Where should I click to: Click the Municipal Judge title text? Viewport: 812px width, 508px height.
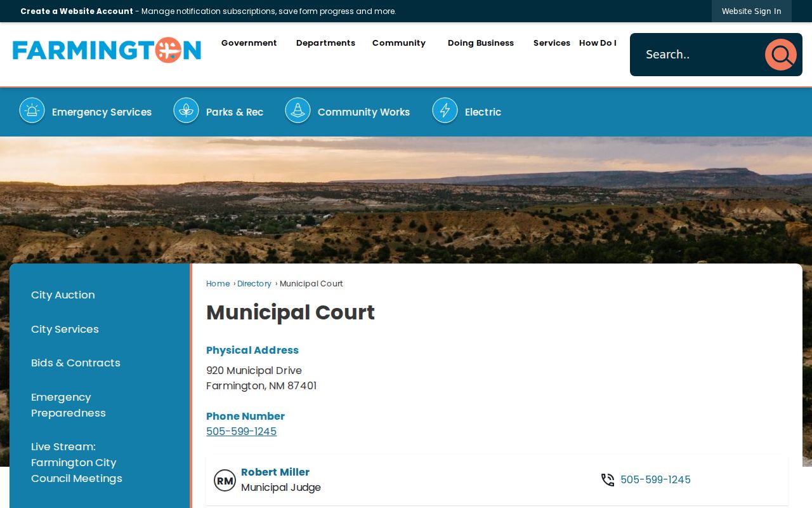[x=281, y=488]
